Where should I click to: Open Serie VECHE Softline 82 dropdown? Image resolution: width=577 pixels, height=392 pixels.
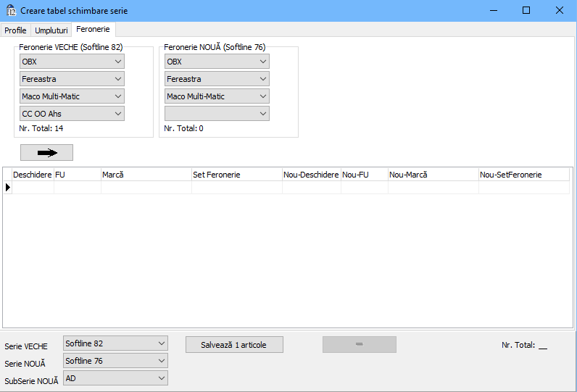115,343
